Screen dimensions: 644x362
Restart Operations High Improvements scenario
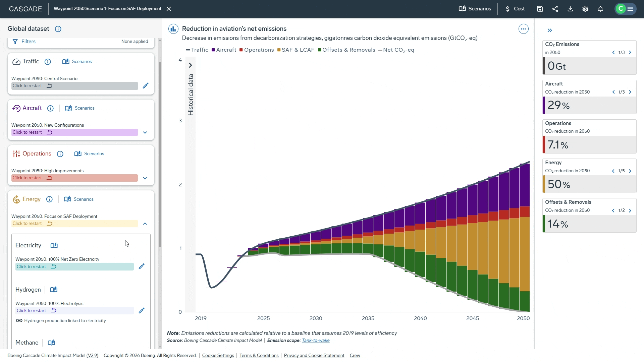[74, 178]
